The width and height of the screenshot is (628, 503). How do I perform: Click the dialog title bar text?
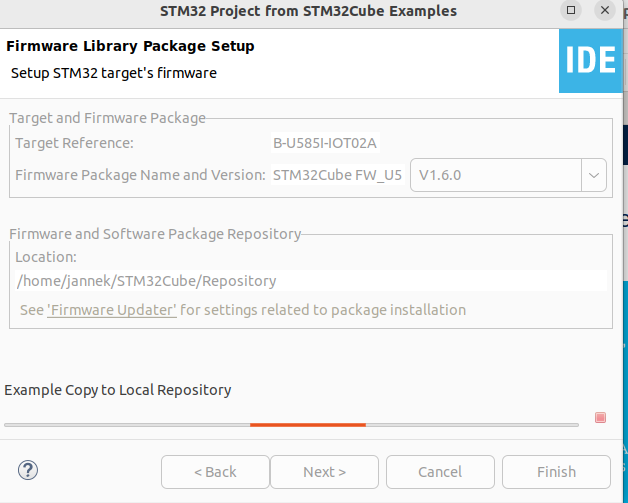coord(308,11)
